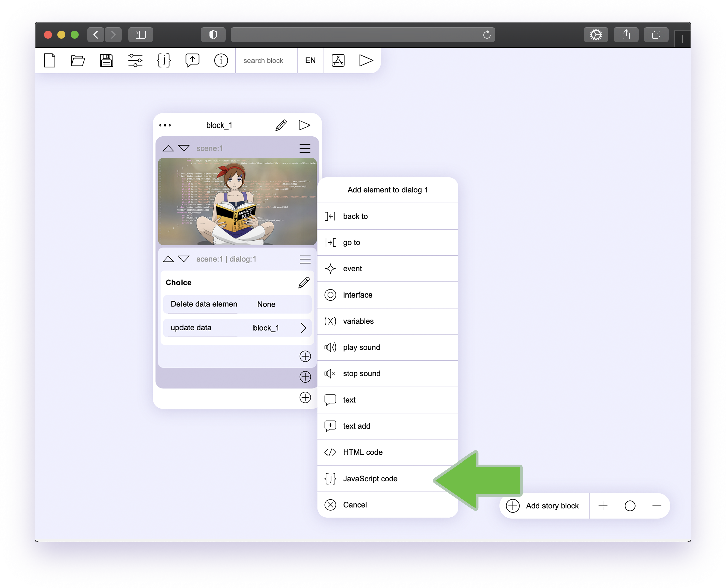726x588 pixels.
Task: Add a 'stop sound' element
Action: (388, 374)
